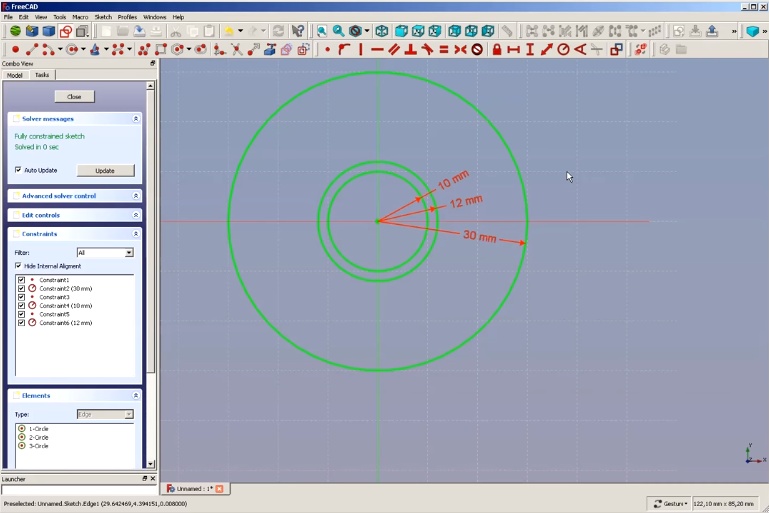
Task: Open the arc tool dropdown arrow
Action: point(60,50)
